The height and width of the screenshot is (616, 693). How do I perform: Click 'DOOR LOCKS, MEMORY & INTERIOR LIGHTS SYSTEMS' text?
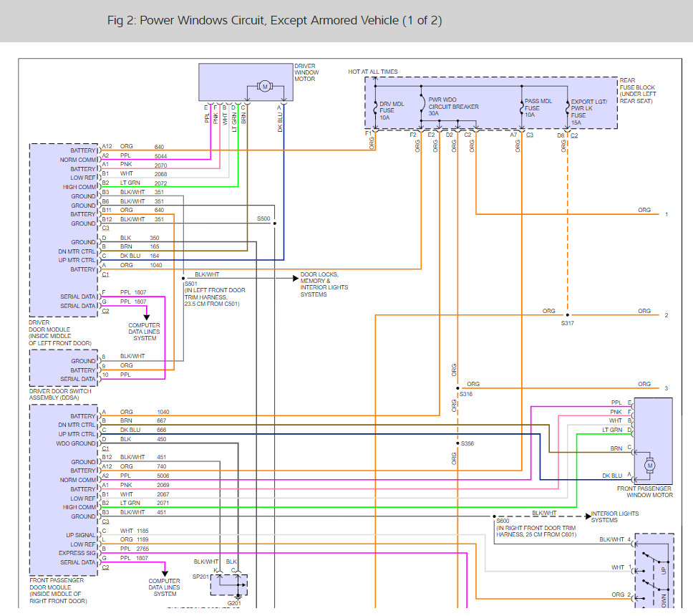click(x=324, y=284)
